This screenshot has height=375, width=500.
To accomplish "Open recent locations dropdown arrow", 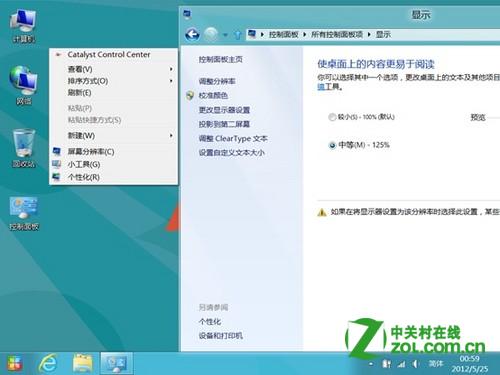I will coord(225,35).
